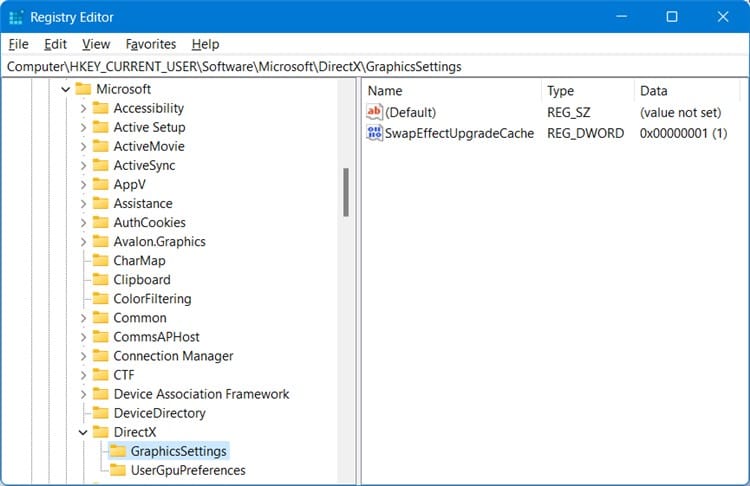Viewport: 750px width, 486px height.
Task: Click the AuthCookies folder icon
Action: [x=100, y=222]
